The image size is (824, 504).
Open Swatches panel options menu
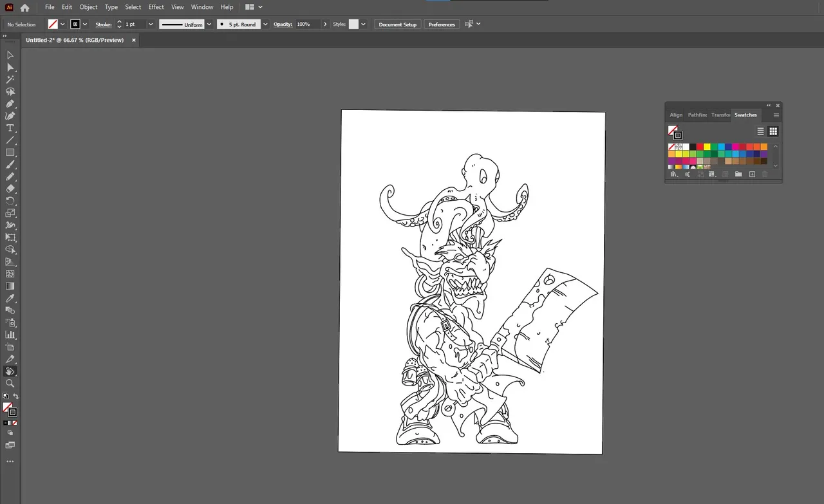tap(776, 115)
